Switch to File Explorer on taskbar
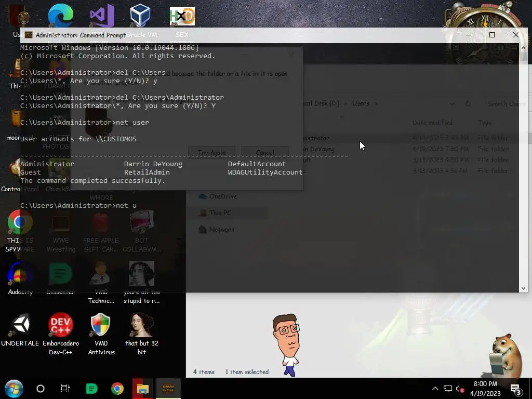The image size is (532, 399). pyautogui.click(x=143, y=389)
